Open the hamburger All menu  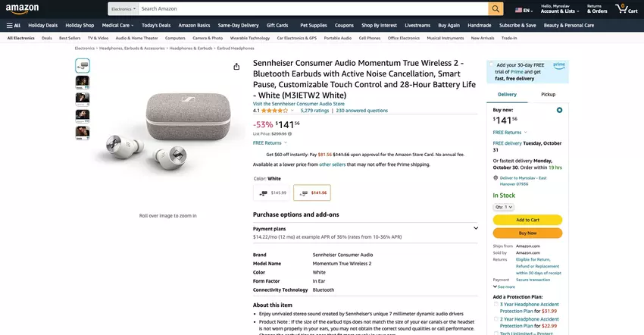click(x=13, y=25)
